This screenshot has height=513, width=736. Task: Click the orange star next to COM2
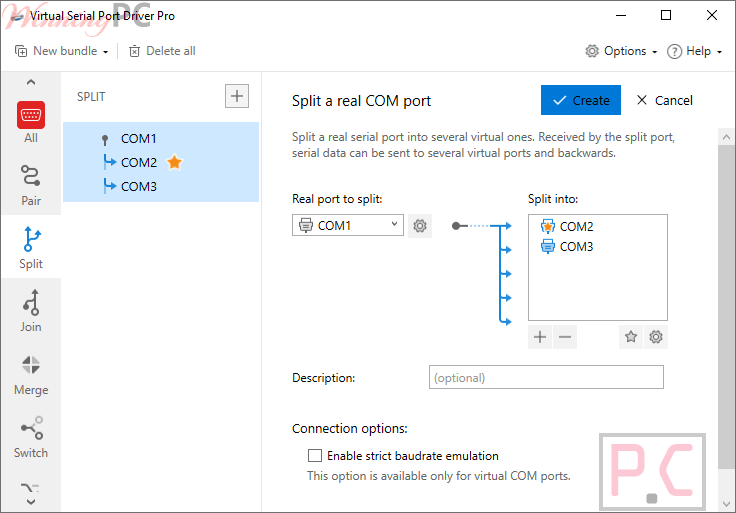(175, 162)
